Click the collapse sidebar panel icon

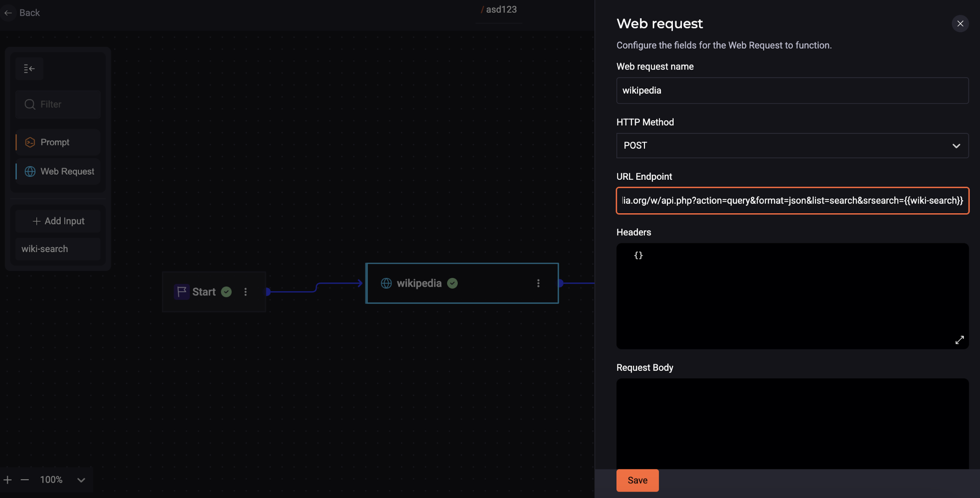pyautogui.click(x=29, y=69)
